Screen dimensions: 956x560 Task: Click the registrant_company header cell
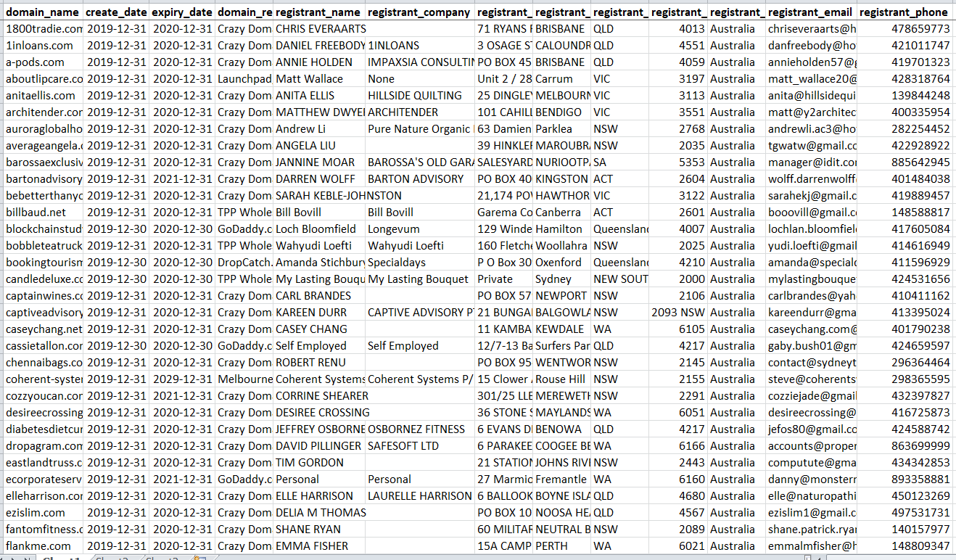[420, 12]
